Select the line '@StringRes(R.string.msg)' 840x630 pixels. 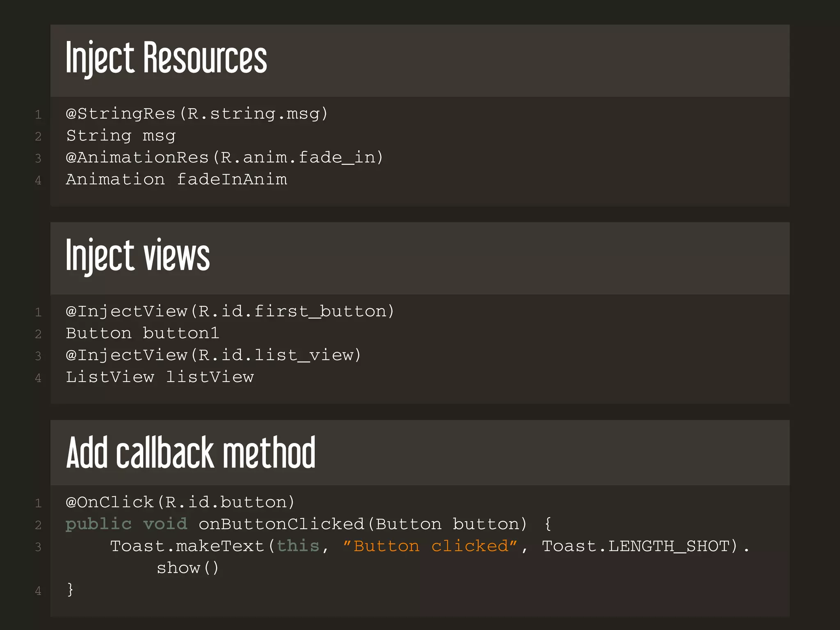click(197, 114)
